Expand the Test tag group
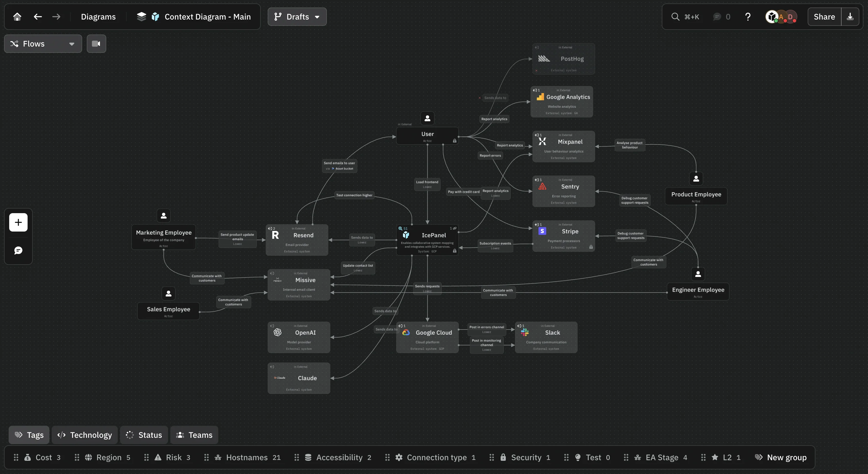This screenshot has width=868, height=474. [592, 457]
